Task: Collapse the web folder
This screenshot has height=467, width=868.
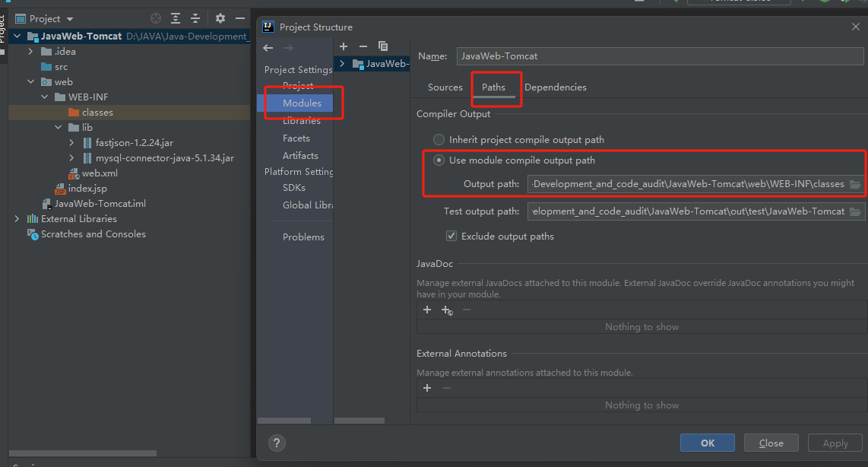Action: click(x=30, y=81)
